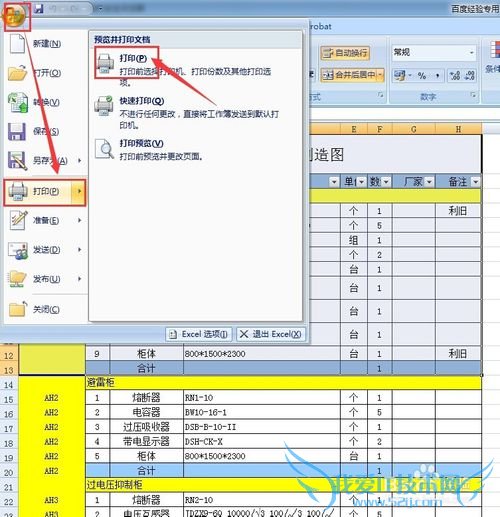
Task: Click AH3 cell in row 22
Action: (x=52, y=500)
